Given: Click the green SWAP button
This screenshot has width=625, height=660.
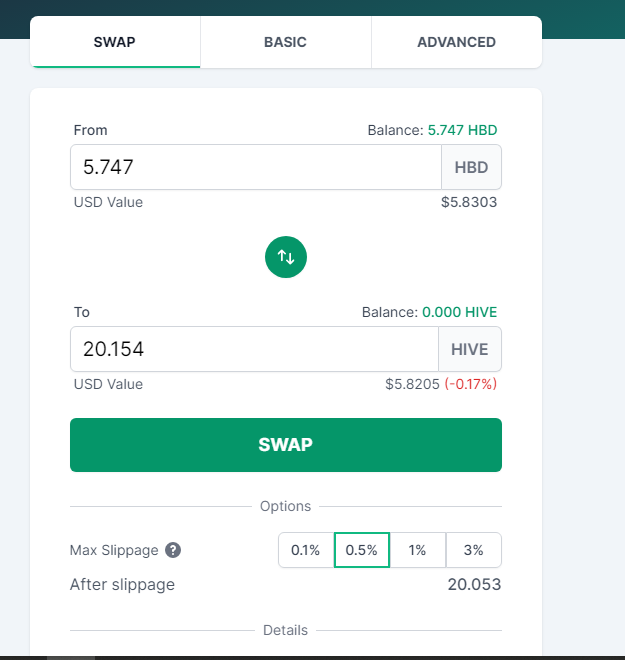Looking at the screenshot, I should click(x=286, y=445).
